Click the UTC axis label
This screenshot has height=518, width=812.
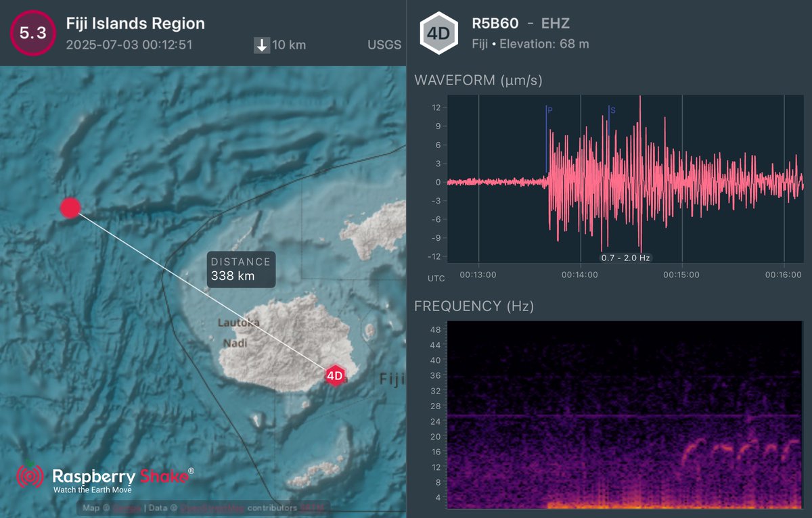pyautogui.click(x=436, y=279)
